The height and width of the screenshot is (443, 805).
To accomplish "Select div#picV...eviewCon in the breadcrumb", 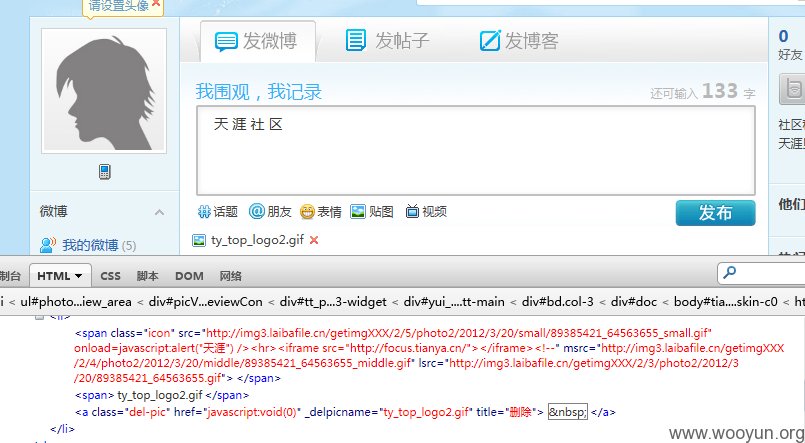I will (x=205, y=302).
